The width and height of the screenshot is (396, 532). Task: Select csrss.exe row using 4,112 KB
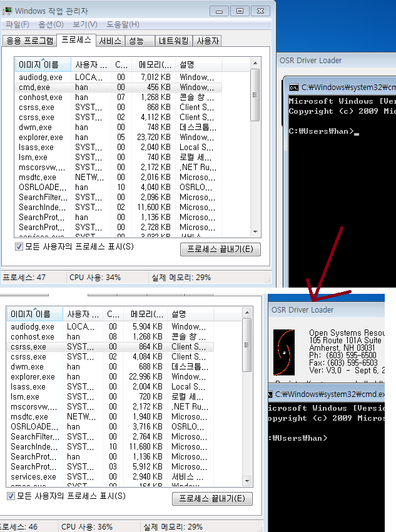pyautogui.click(x=118, y=118)
